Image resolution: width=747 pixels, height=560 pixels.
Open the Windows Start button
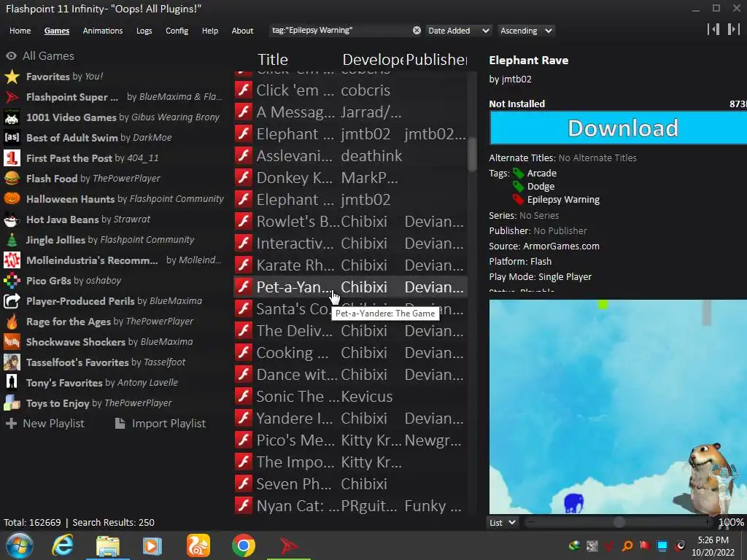[19, 545]
